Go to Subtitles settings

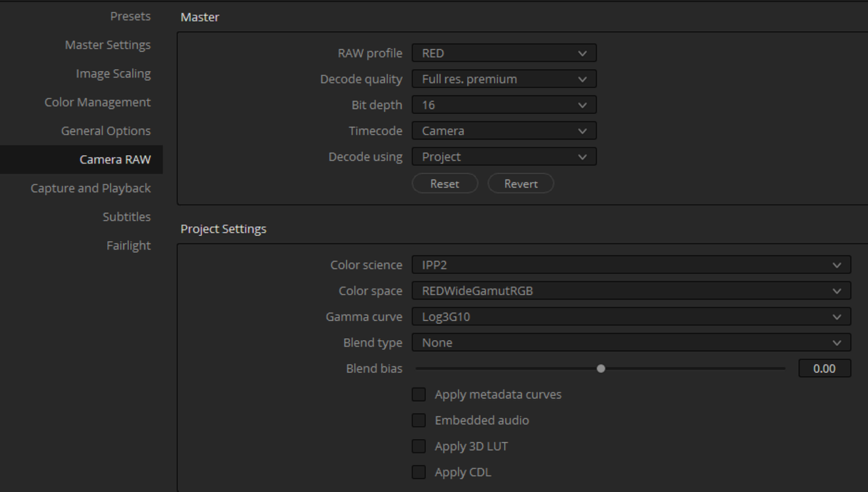click(x=127, y=217)
